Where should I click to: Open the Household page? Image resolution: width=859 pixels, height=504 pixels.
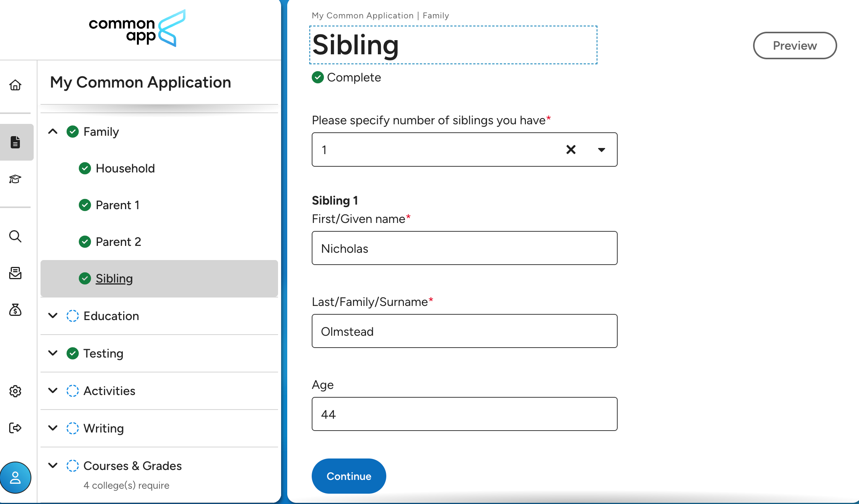[125, 168]
